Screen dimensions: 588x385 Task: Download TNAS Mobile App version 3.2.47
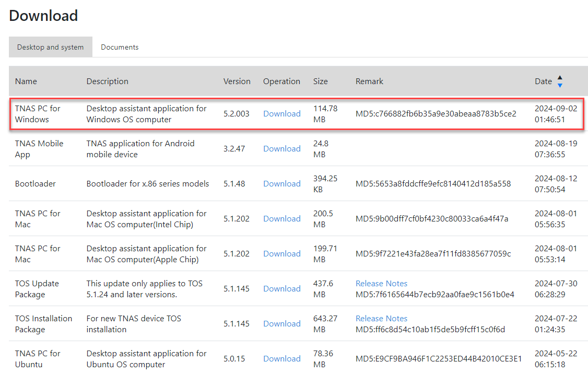[282, 148]
